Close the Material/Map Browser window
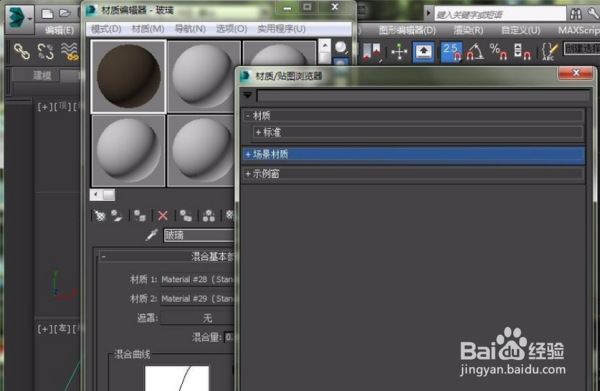The width and height of the screenshot is (600, 391). coord(576,73)
